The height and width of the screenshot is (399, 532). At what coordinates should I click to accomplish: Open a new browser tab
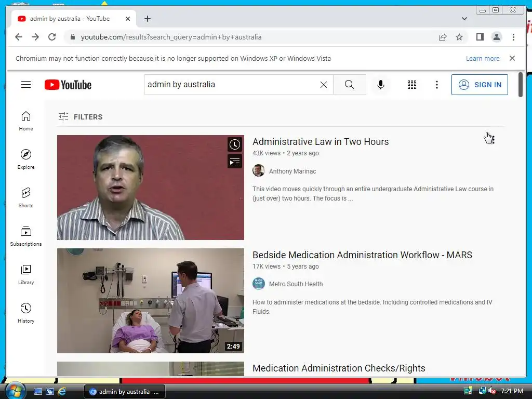[x=147, y=19]
